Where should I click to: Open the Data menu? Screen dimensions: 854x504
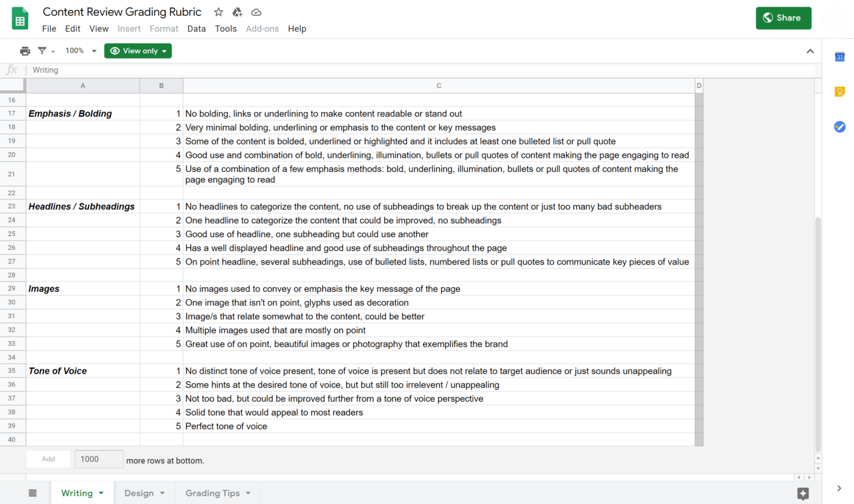pos(196,29)
